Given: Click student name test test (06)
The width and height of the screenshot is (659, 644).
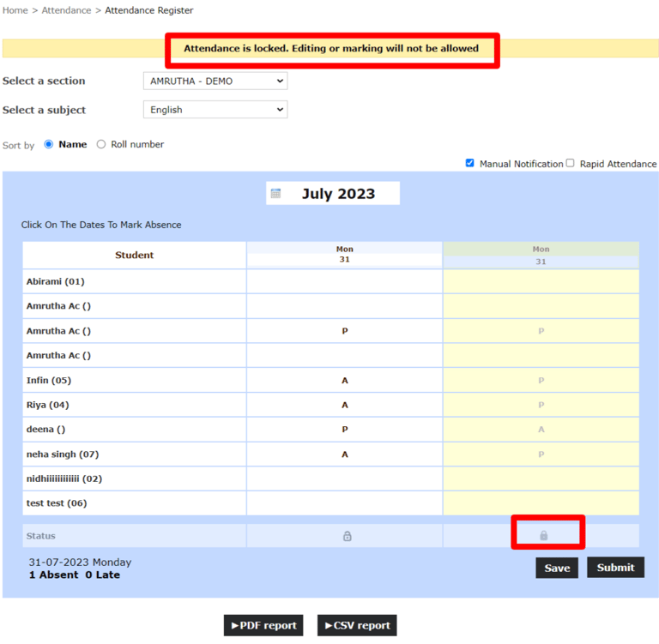Looking at the screenshot, I should pyautogui.click(x=57, y=503).
